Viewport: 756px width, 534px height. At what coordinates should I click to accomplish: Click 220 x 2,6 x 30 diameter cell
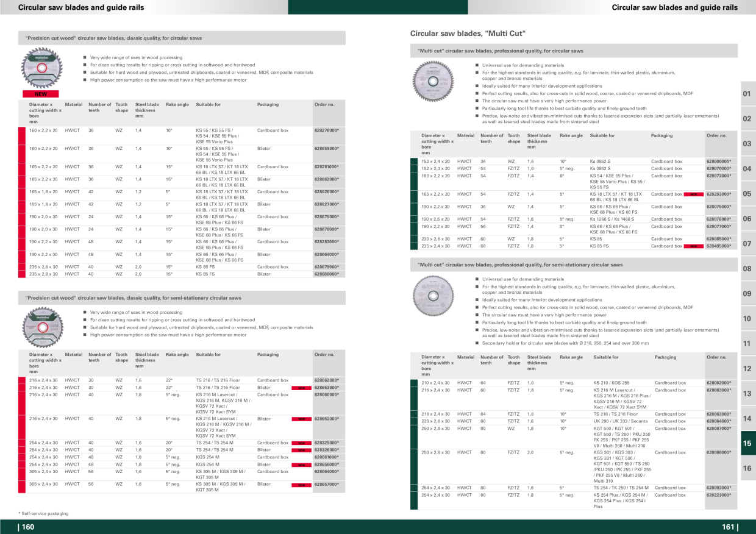(435, 421)
